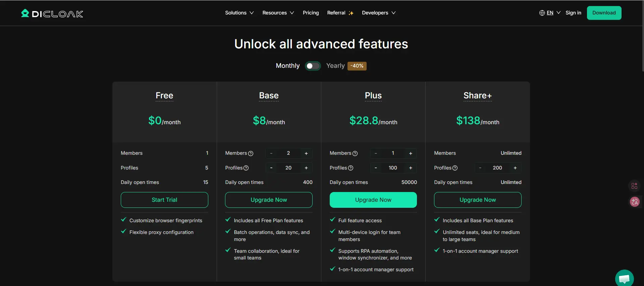Click the DICloak logo icon

coord(25,13)
